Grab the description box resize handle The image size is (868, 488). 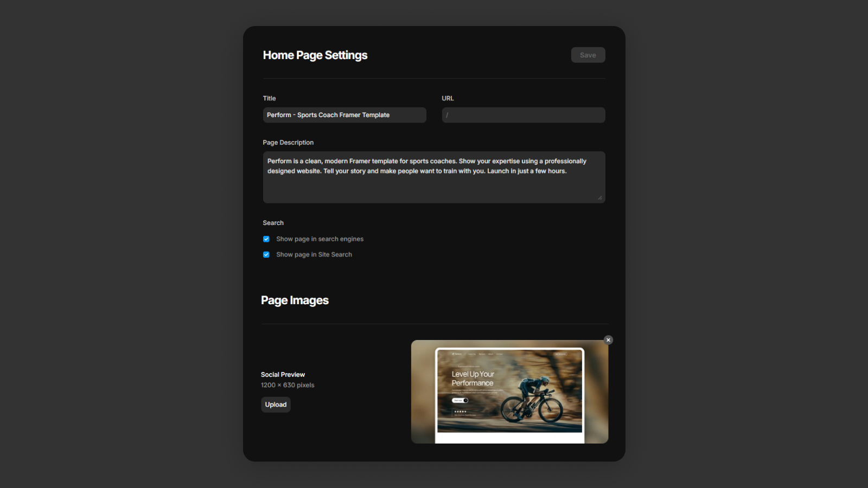coord(599,198)
